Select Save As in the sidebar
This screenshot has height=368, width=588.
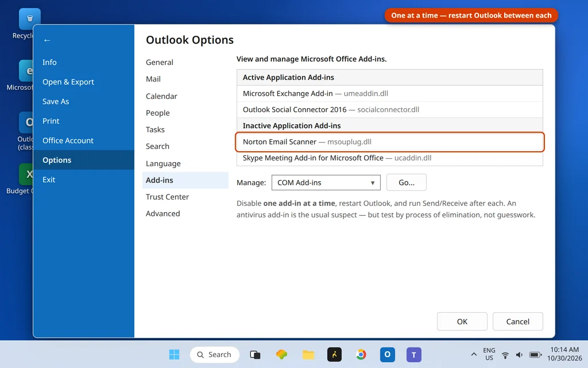click(x=84, y=101)
